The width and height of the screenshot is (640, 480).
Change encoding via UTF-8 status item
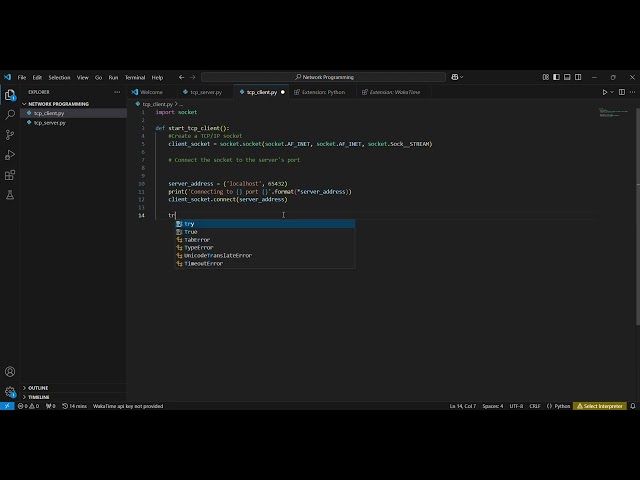coord(516,406)
